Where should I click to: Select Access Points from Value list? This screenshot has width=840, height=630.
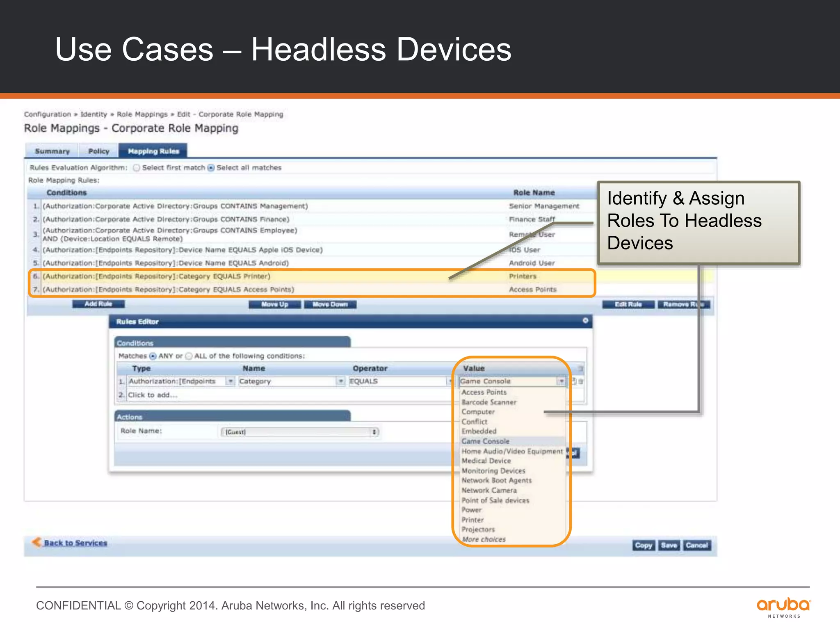484,392
